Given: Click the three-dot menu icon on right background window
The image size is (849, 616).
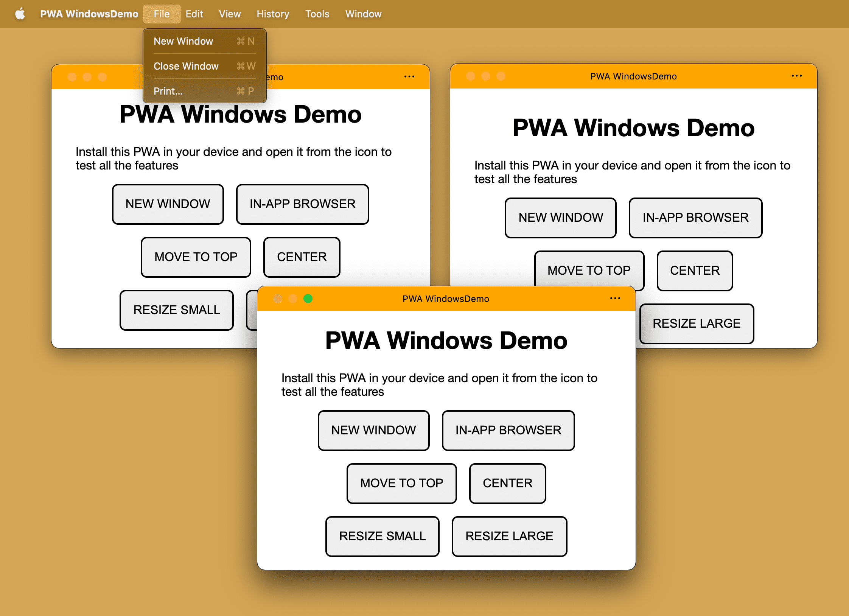Looking at the screenshot, I should click(x=797, y=76).
